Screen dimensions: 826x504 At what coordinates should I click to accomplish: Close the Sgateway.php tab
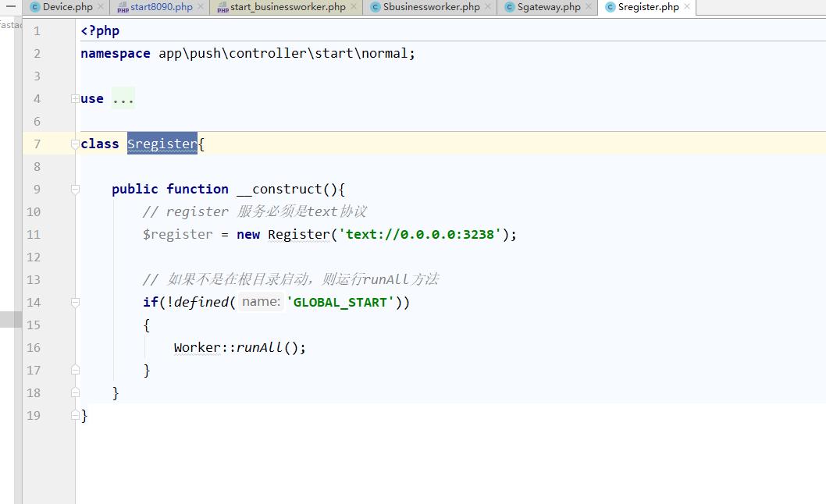coord(589,7)
